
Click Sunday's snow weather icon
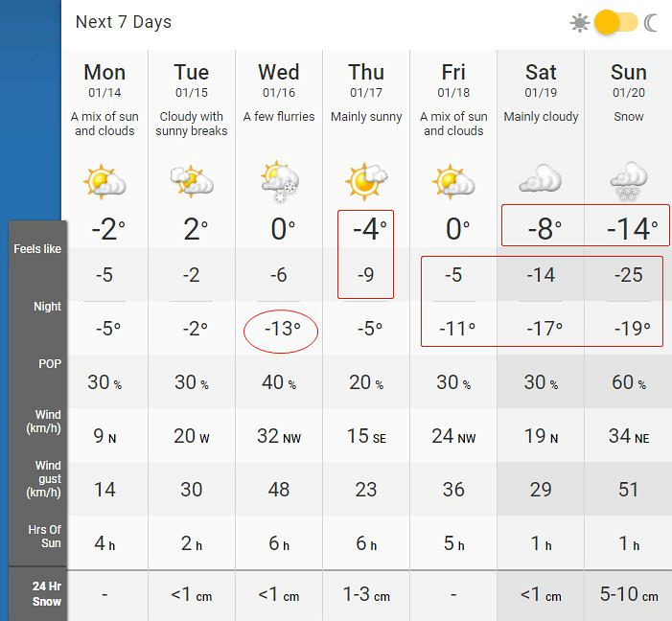coord(628,180)
